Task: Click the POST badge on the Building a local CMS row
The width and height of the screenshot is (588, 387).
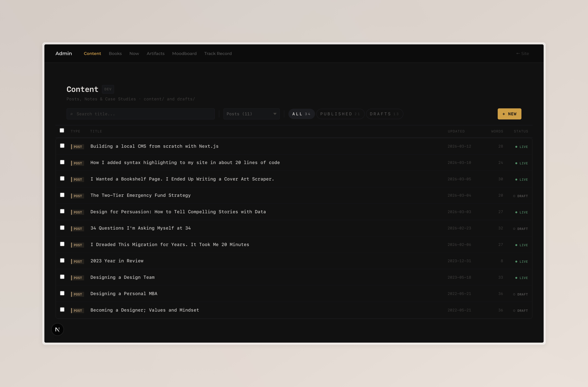Action: (78, 147)
